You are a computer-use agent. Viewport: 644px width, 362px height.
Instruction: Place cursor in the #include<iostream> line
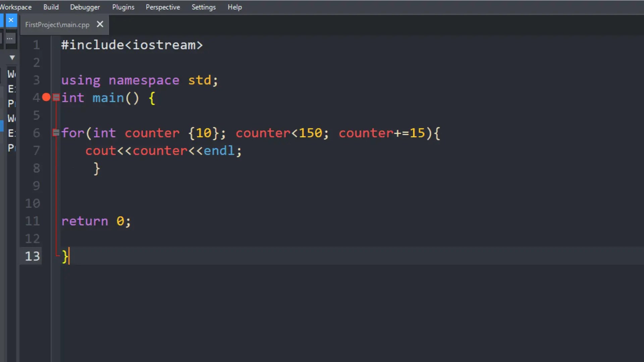point(132,45)
